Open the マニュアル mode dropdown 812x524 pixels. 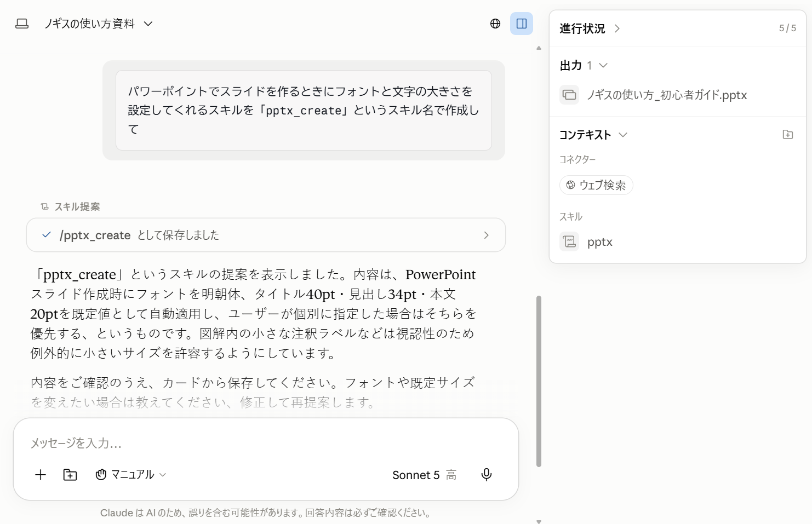[130, 475]
